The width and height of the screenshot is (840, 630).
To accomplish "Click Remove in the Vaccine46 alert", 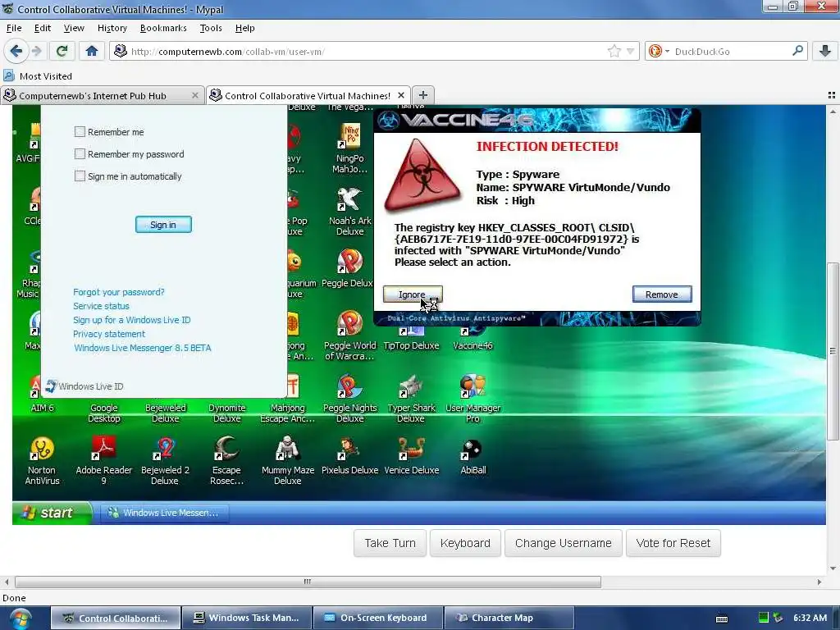I will pos(662,294).
